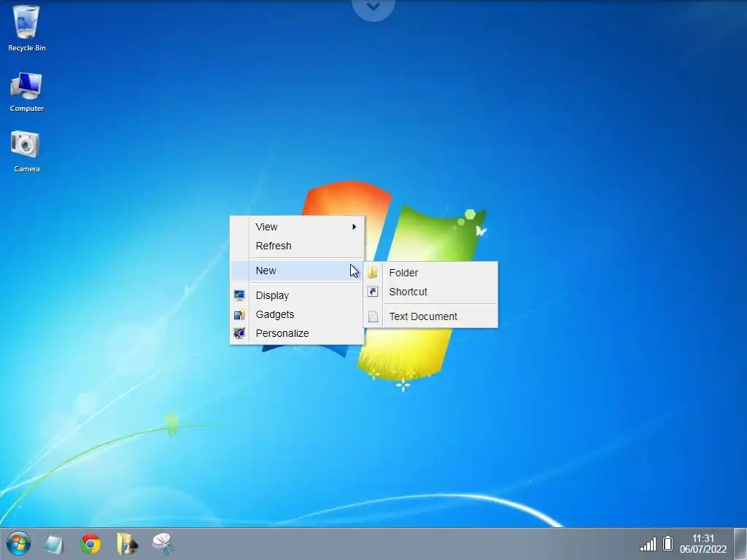Select the Computer desktop icon

click(x=26, y=92)
